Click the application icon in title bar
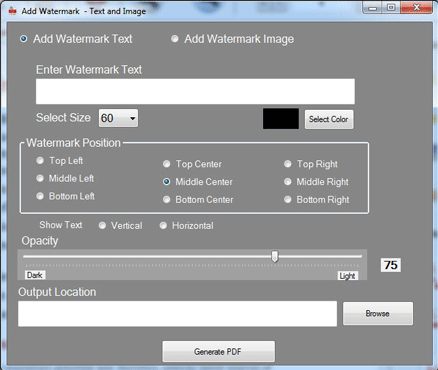 (13, 11)
